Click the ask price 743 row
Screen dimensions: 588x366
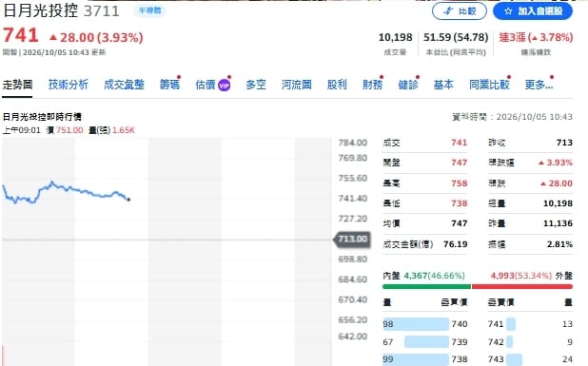point(530,359)
